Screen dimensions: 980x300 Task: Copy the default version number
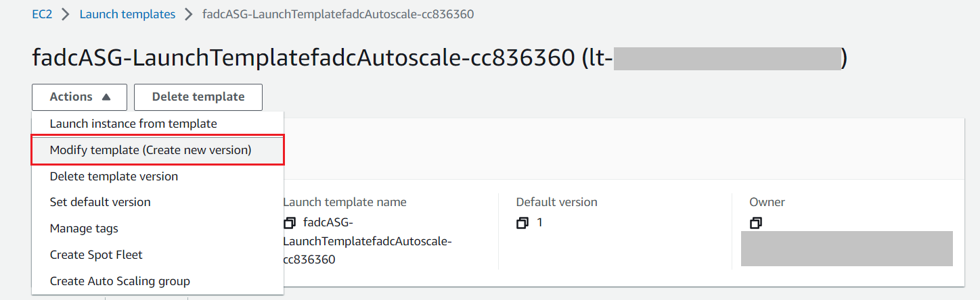coord(522,222)
